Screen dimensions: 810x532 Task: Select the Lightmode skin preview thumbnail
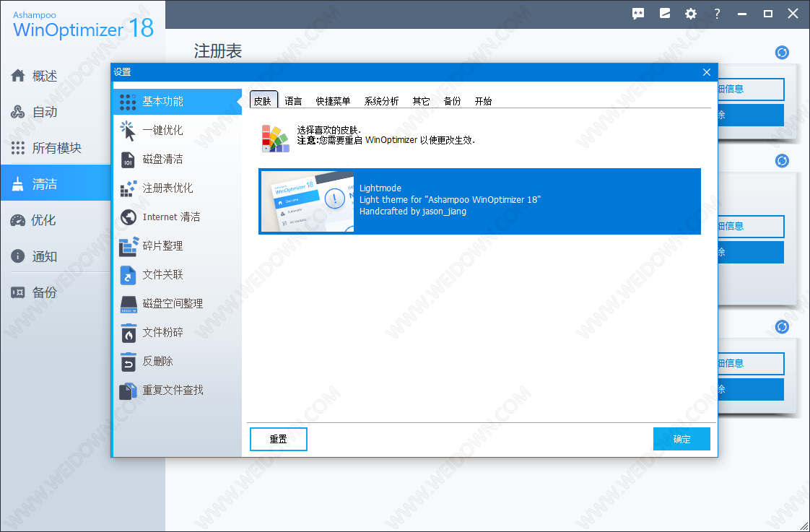(x=308, y=201)
